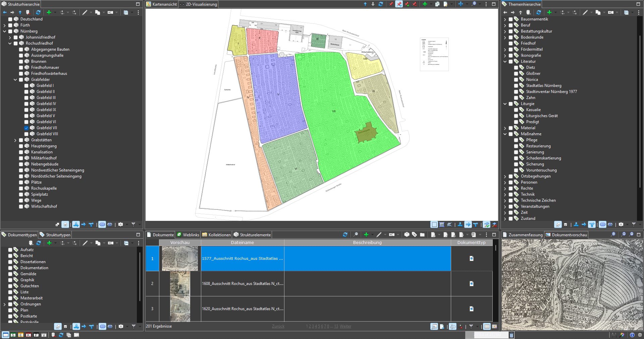Image resolution: width=644 pixels, height=339 pixels.
Task: Click green plus icon in Kartenansicht toolbar
Action: pyautogui.click(x=425, y=4)
